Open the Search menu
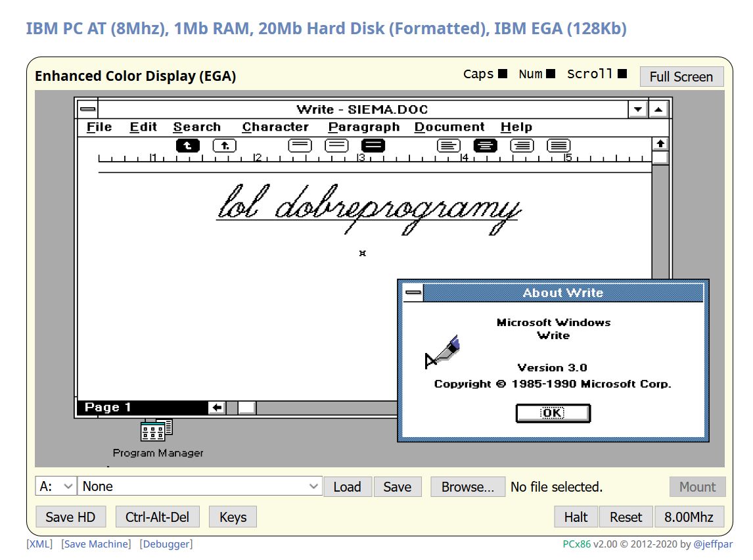Viewport: 753px width, 560px height. pyautogui.click(x=197, y=128)
